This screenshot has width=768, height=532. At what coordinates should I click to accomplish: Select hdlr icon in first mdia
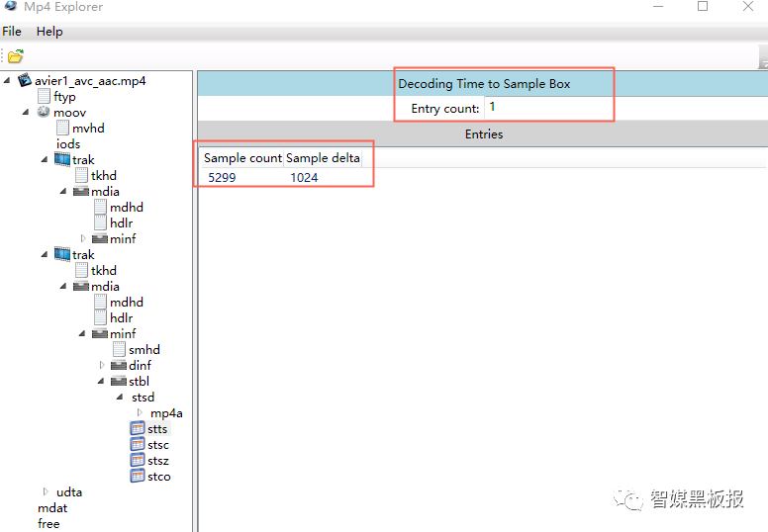[x=100, y=222]
